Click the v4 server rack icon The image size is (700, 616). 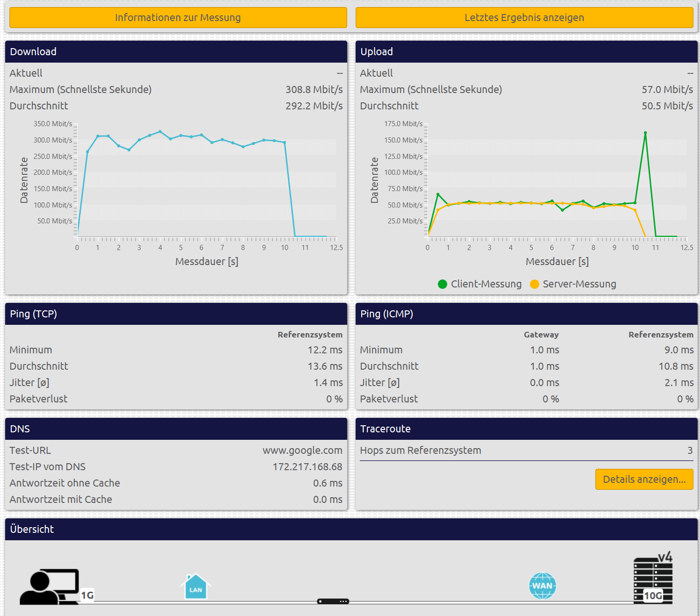coord(653,578)
